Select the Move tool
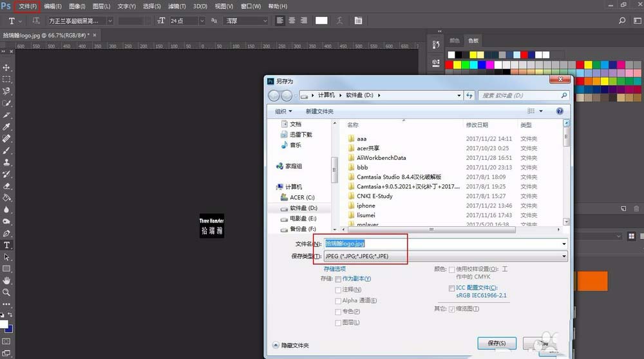 click(x=6, y=68)
